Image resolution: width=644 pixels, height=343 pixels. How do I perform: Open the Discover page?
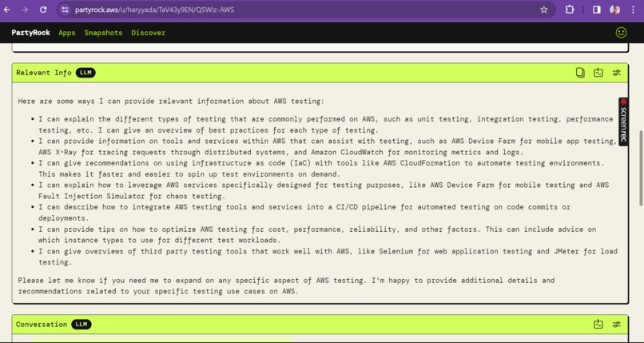[149, 33]
